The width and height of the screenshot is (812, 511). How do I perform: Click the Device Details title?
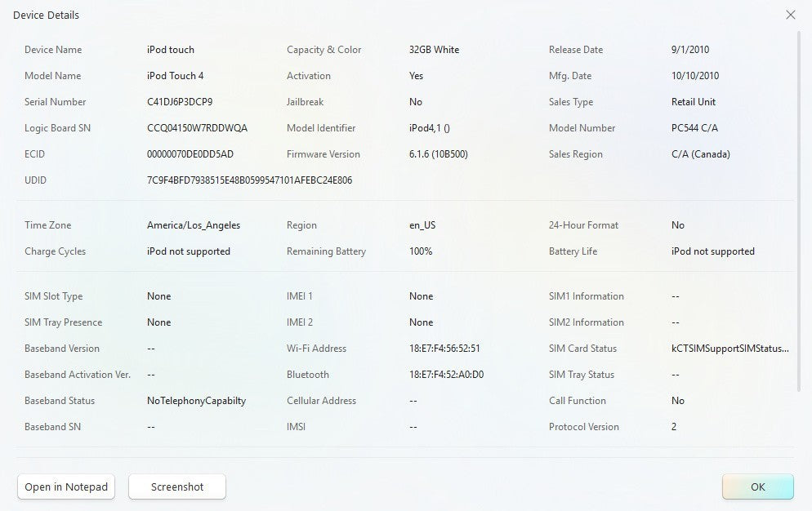(x=46, y=15)
